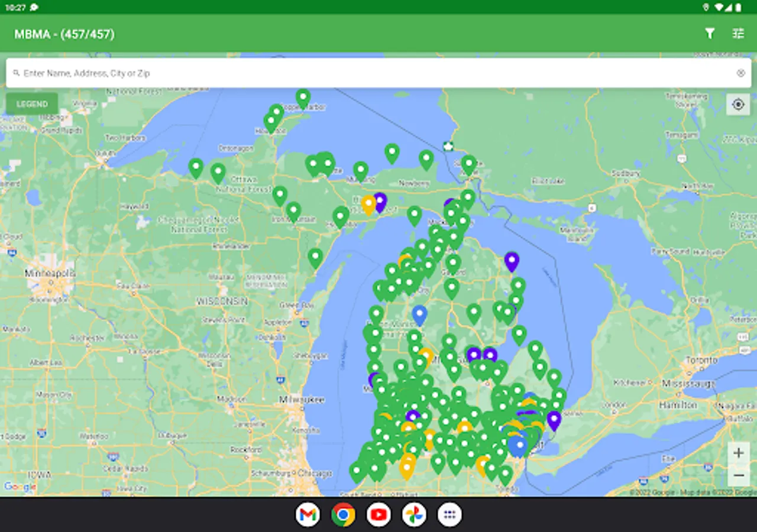Select the westernmost green pin in the Upper Peninsula
The image size is (757, 532).
[196, 167]
